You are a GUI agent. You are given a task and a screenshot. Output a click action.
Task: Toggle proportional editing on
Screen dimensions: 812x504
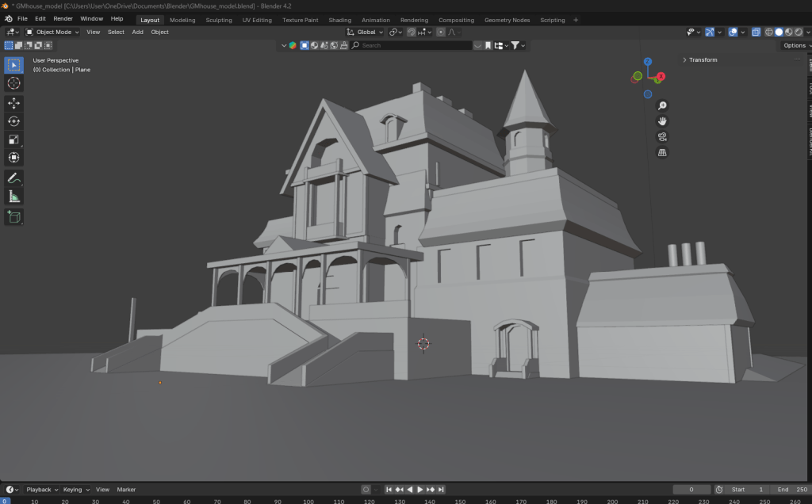point(441,32)
